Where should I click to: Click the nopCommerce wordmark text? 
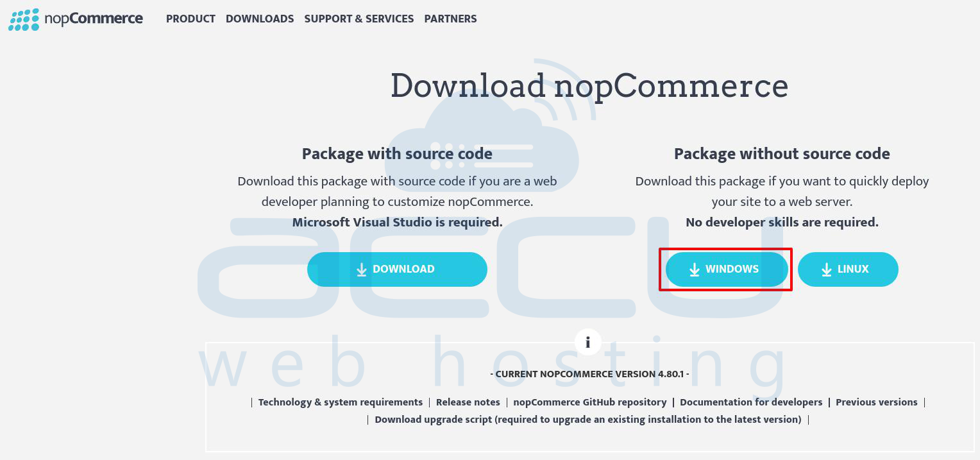coord(94,19)
